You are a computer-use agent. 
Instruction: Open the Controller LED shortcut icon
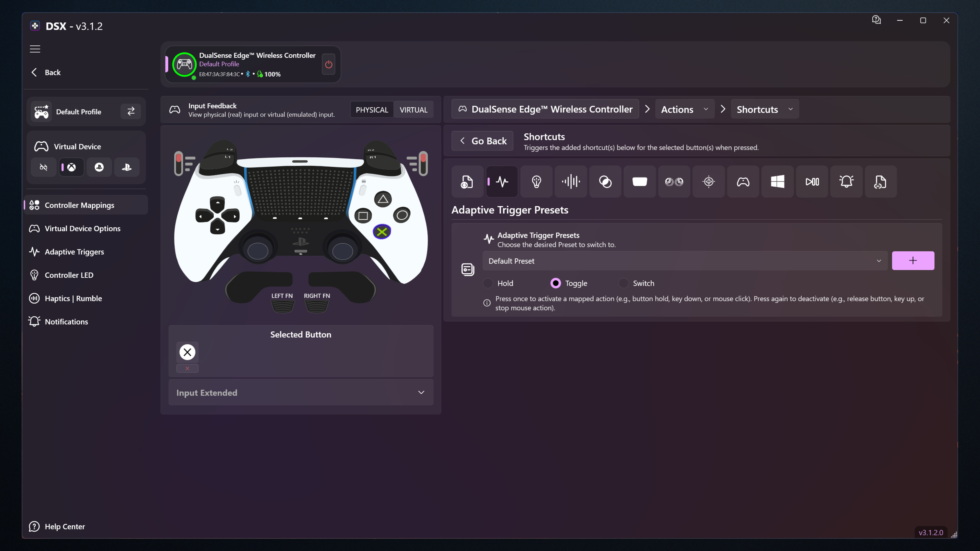point(536,181)
